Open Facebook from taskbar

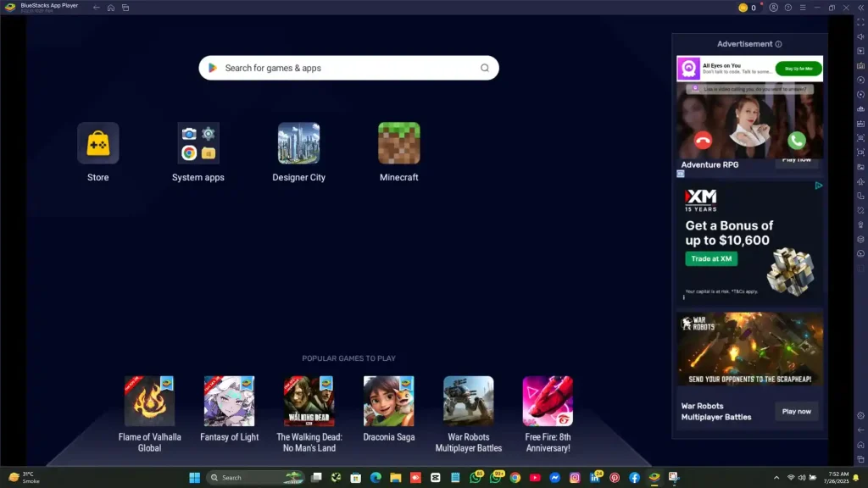(635, 478)
